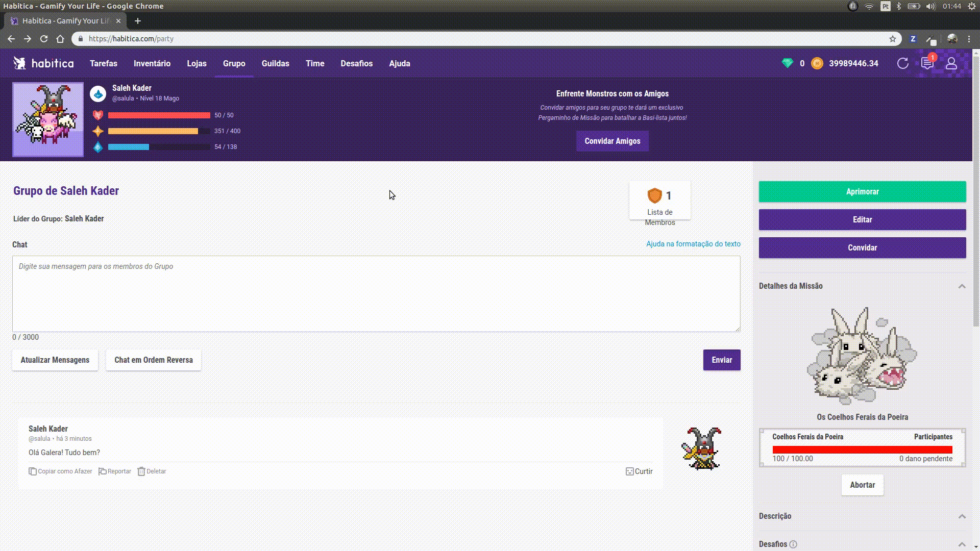Click the player avatar thumbnail
The height and width of the screenshot is (551, 980).
[48, 119]
